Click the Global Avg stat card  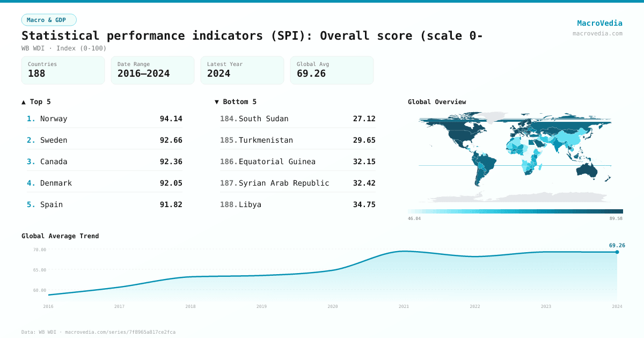click(332, 70)
